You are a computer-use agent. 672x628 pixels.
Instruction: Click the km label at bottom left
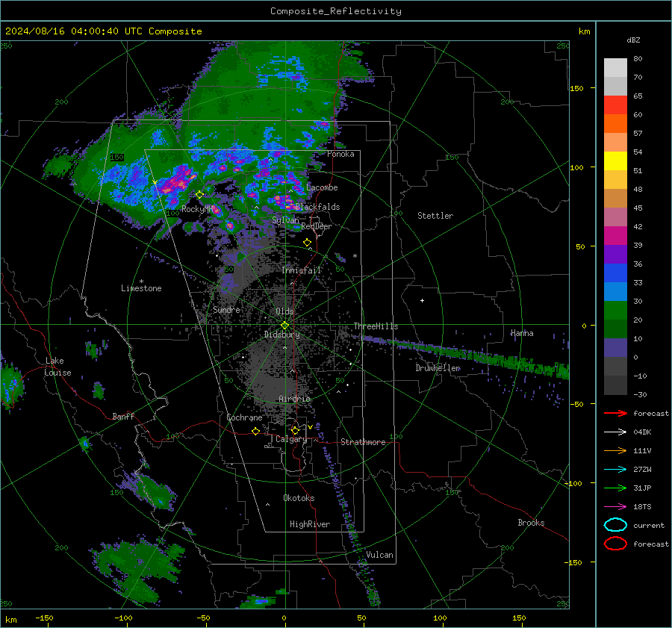[x=11, y=620]
